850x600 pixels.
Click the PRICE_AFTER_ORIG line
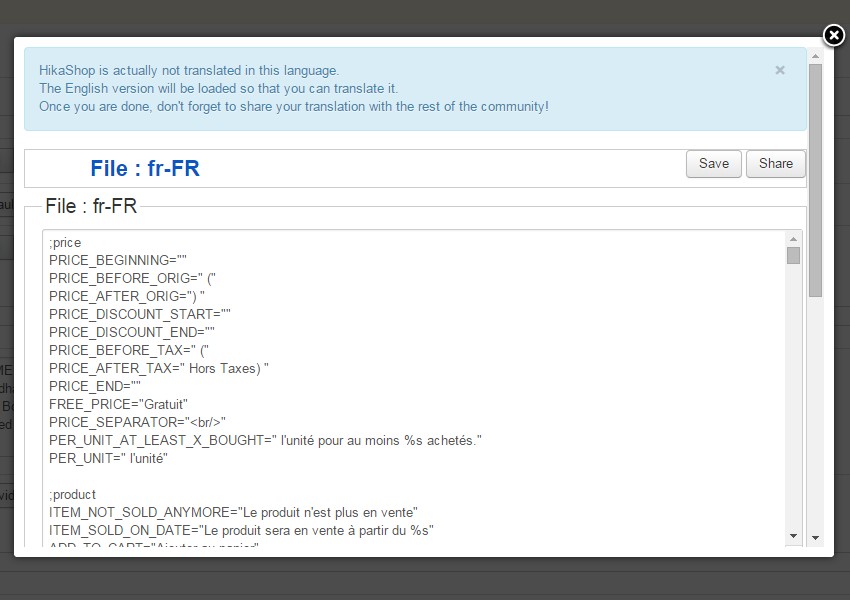(x=127, y=296)
